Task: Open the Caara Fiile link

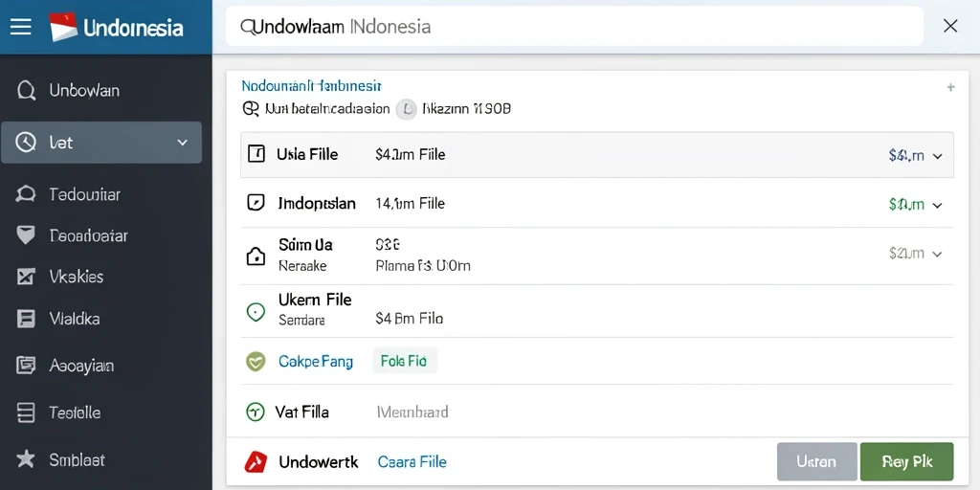Action: [412, 462]
